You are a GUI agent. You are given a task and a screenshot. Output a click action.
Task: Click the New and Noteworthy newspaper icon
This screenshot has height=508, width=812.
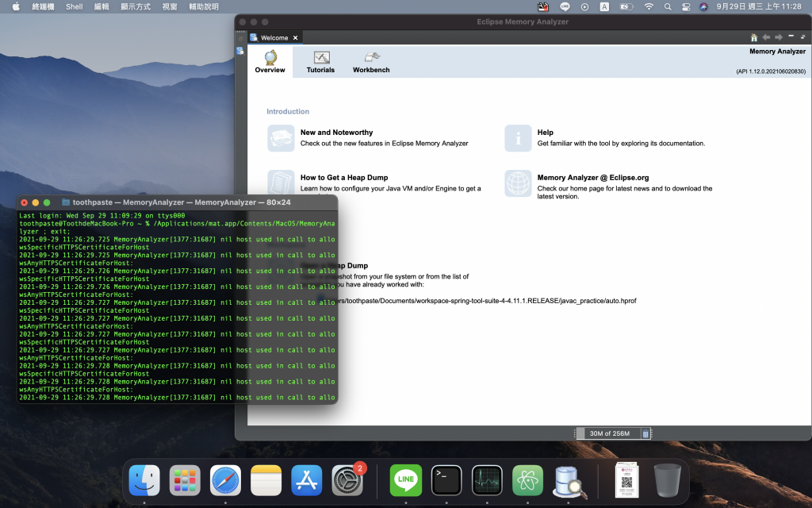click(x=281, y=138)
